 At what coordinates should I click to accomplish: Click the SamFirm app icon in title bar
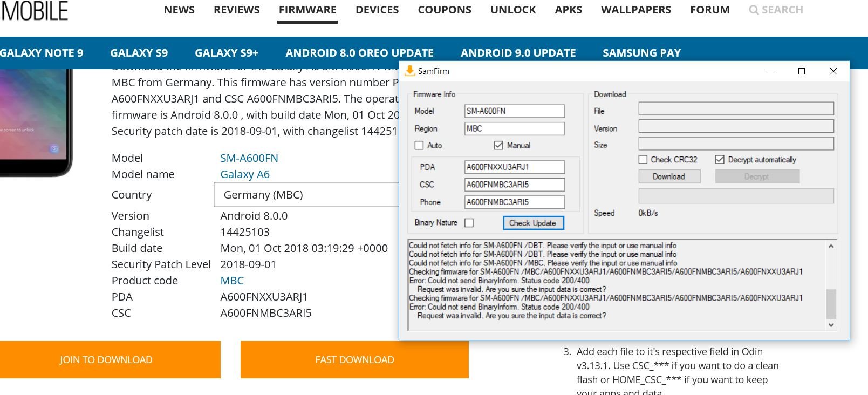pyautogui.click(x=410, y=71)
